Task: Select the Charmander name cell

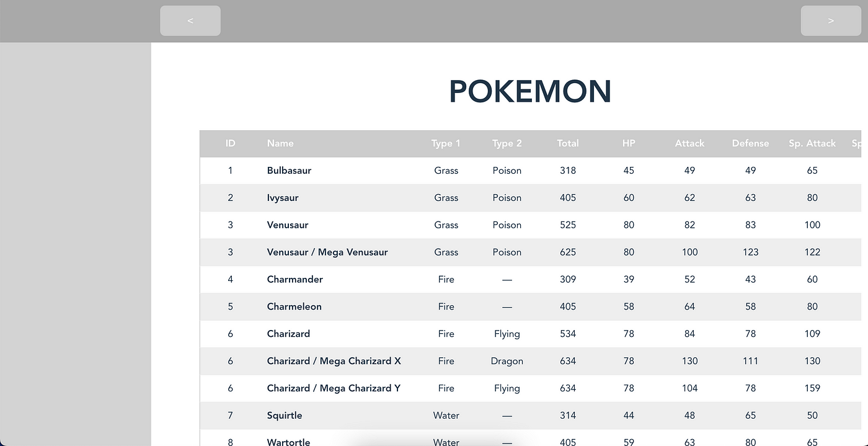Action: [294, 280]
